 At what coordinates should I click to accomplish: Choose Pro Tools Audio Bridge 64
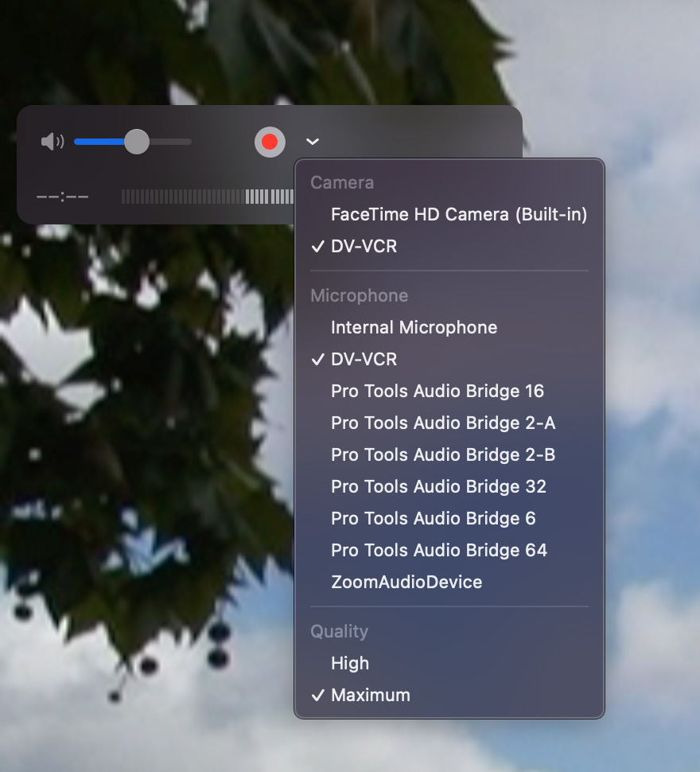click(x=438, y=550)
